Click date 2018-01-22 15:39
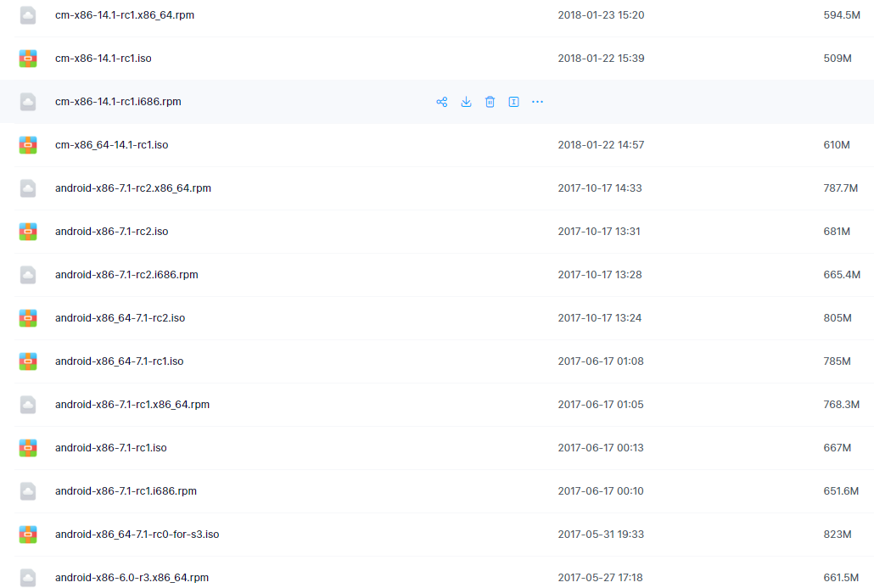 (x=601, y=59)
